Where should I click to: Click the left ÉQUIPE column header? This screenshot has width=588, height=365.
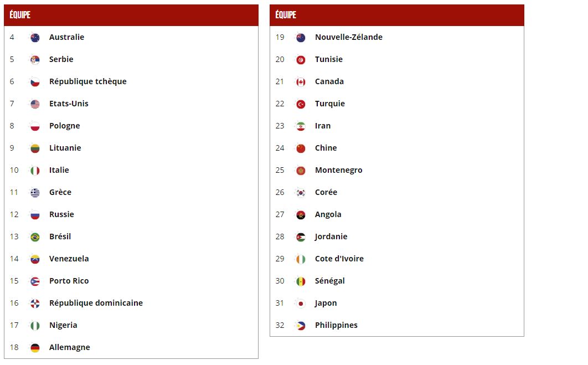[20, 15]
